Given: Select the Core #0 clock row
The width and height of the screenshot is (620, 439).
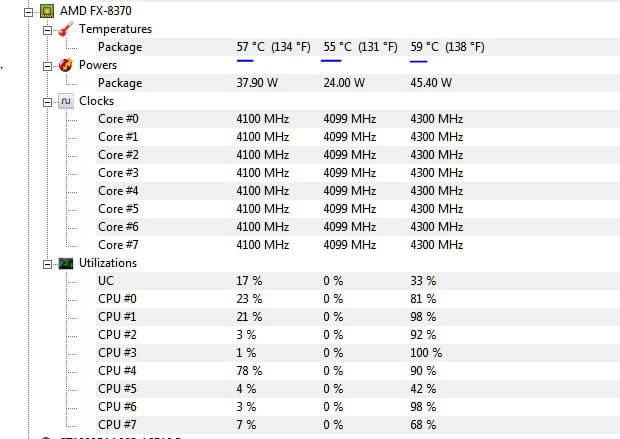Looking at the screenshot, I should 118,119.
